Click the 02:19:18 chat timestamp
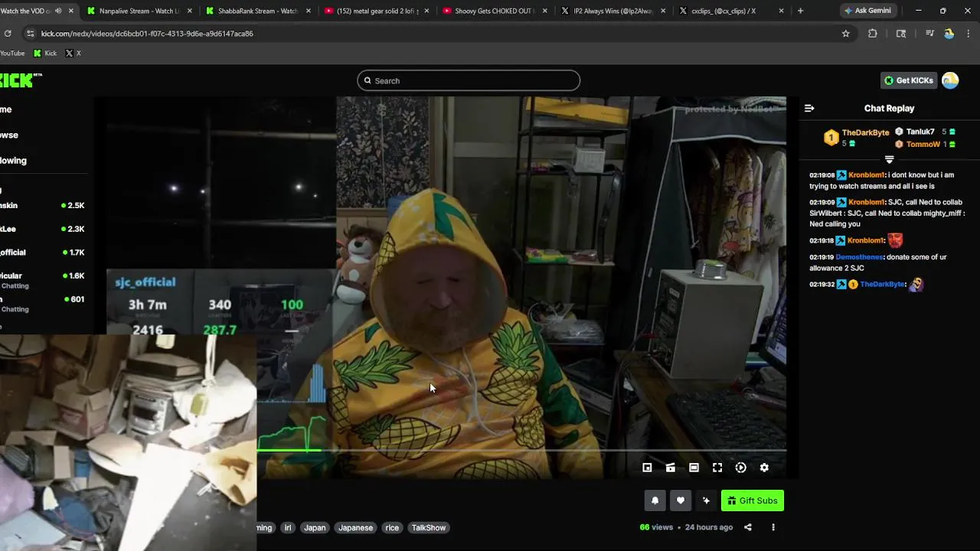This screenshot has height=551, width=980. coord(822,240)
